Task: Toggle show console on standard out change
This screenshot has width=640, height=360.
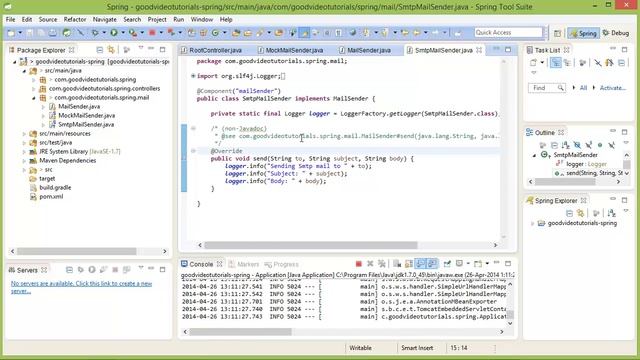Action: tap(420, 264)
